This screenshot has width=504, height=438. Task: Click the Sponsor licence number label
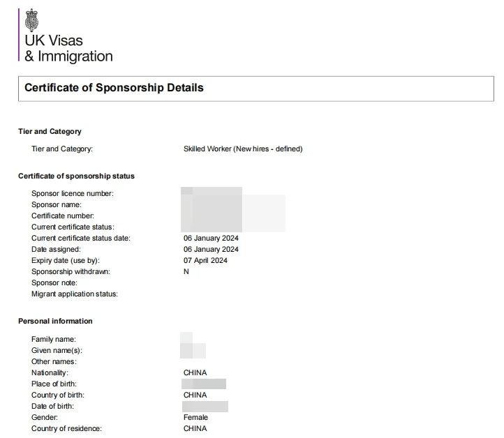click(73, 194)
